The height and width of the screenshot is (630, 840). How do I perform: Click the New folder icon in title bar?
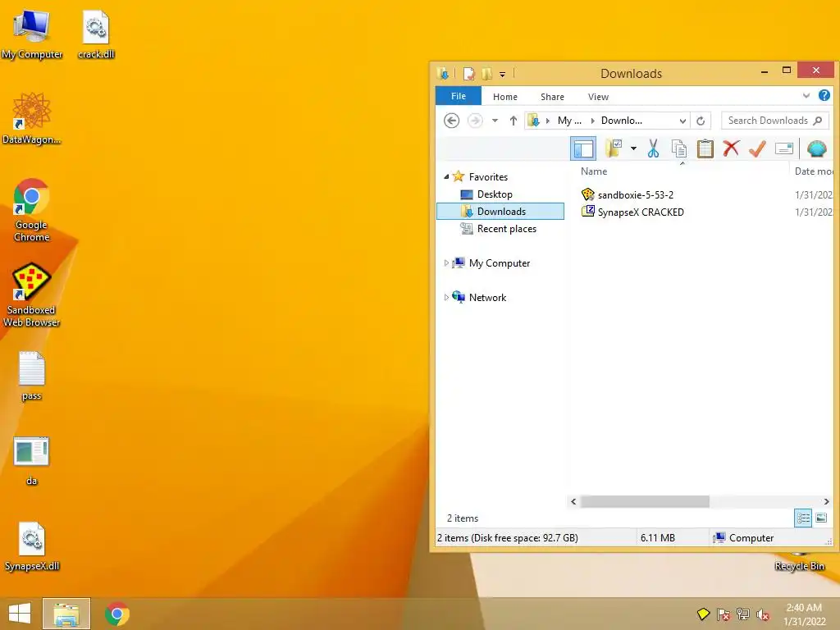(x=486, y=73)
